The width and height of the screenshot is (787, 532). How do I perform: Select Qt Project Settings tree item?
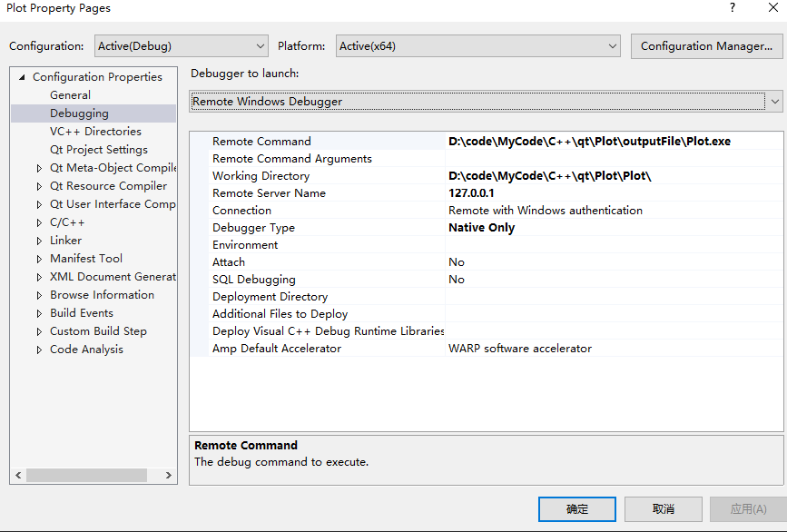(x=99, y=150)
